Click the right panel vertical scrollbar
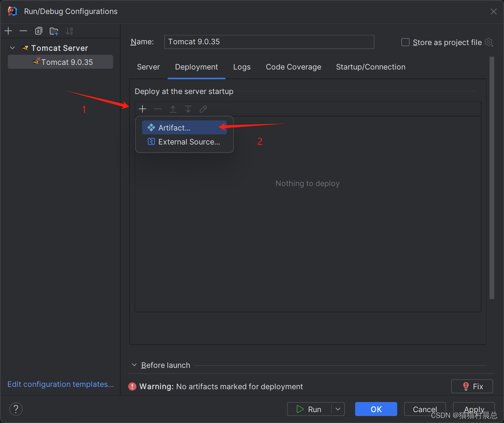 coord(492,178)
